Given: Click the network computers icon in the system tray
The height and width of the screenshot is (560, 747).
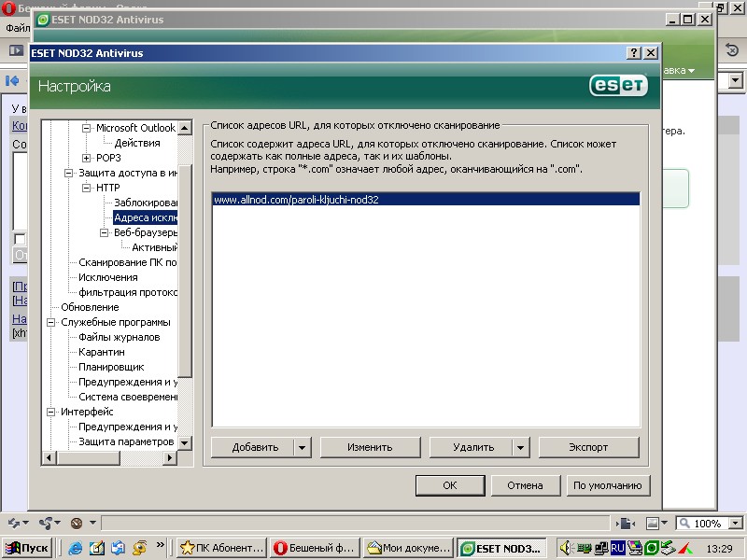Looking at the screenshot, I should point(602,548).
